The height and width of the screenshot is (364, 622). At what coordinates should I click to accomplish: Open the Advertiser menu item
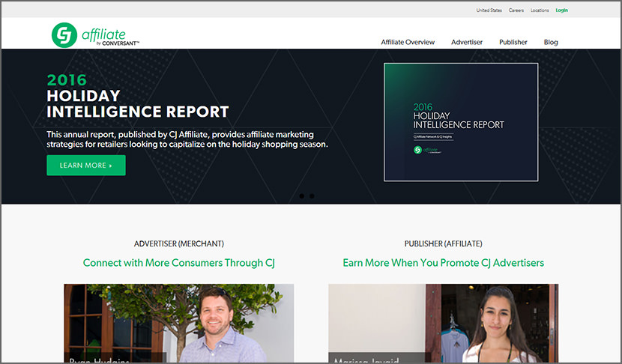click(x=466, y=42)
